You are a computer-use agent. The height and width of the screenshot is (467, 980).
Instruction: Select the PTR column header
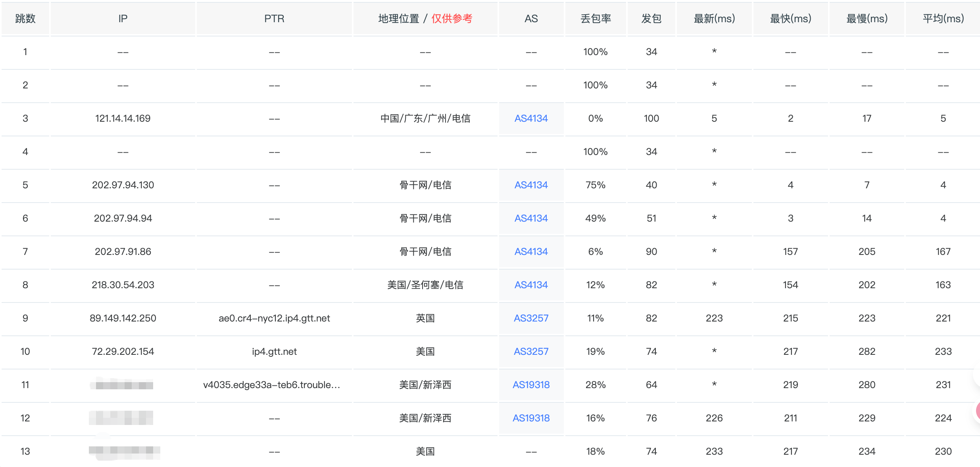coord(274,19)
